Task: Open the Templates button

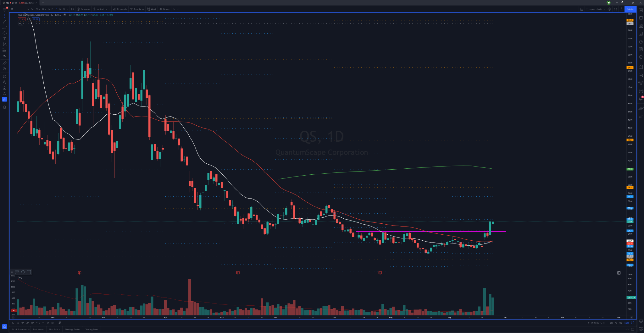Action: [137, 9]
